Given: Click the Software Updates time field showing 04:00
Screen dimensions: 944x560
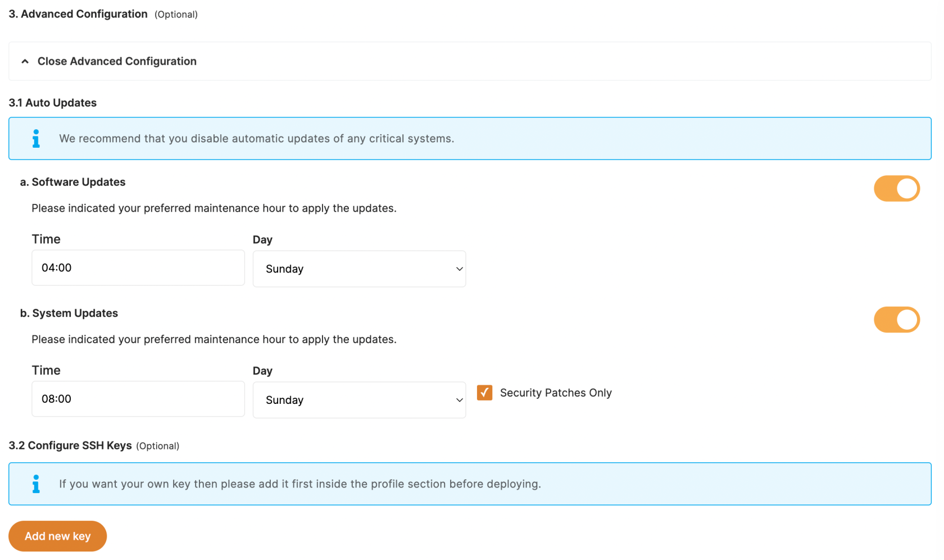Looking at the screenshot, I should 138,267.
